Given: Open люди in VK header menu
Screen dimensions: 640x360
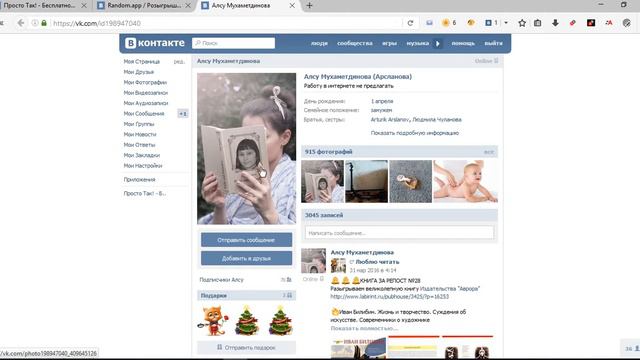Looking at the screenshot, I should pyautogui.click(x=319, y=43).
